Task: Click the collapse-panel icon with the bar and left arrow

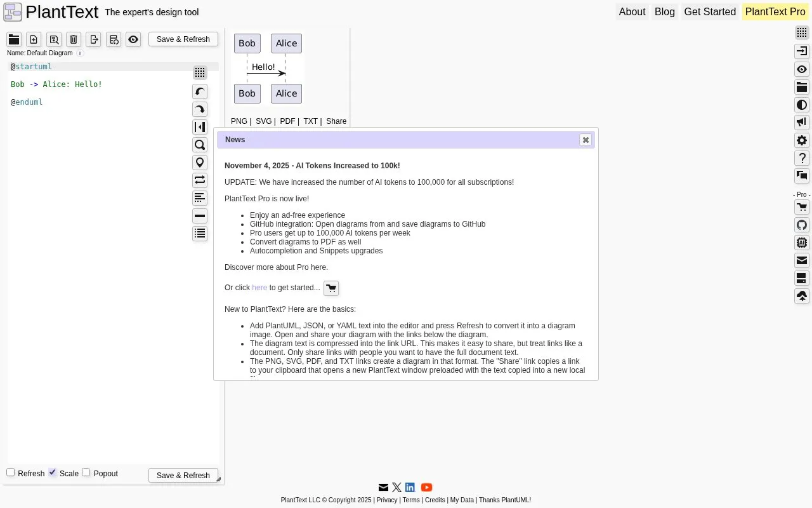Action: [x=200, y=127]
